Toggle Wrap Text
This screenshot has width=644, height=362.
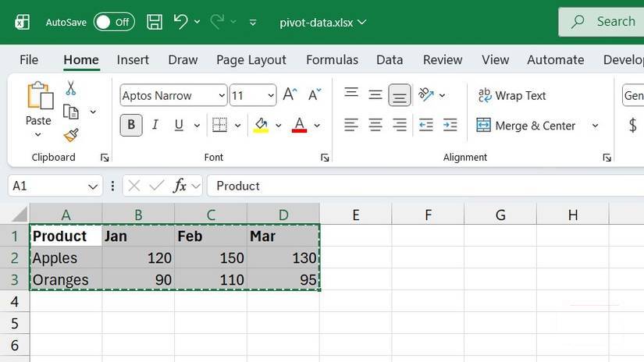512,95
